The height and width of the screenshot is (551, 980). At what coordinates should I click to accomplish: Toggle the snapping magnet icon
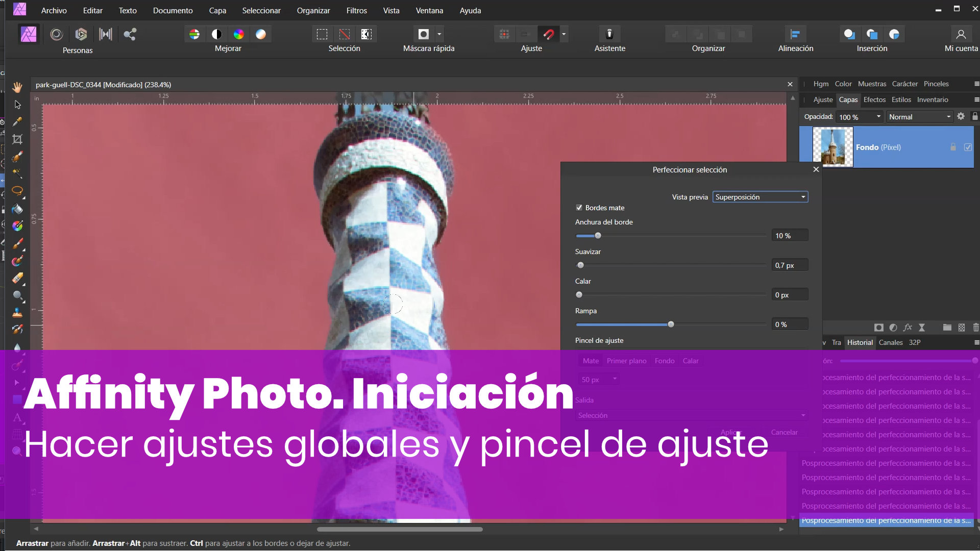coord(549,34)
